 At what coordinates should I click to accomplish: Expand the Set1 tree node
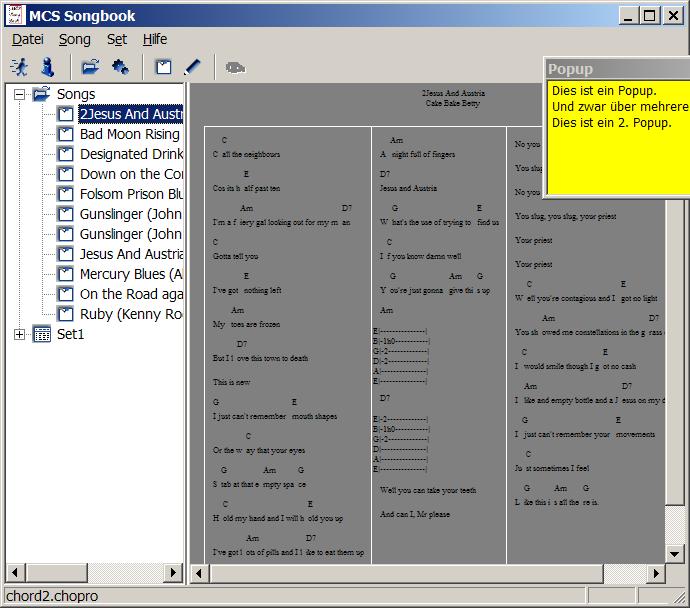(x=19, y=334)
